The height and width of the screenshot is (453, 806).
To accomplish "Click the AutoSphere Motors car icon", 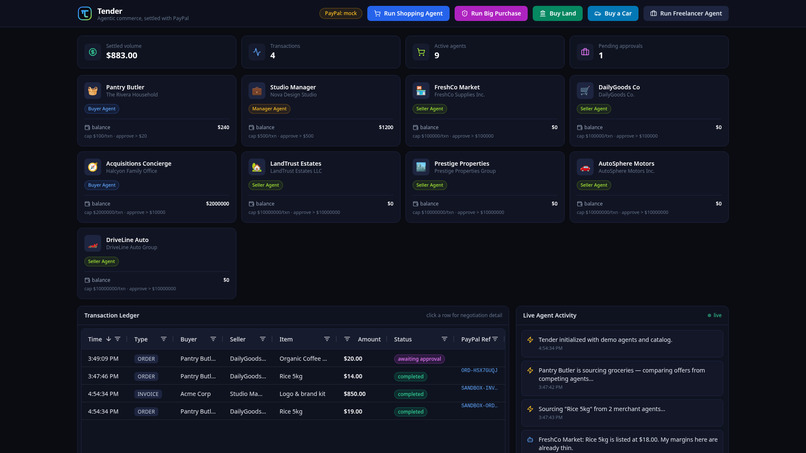I will (x=585, y=167).
